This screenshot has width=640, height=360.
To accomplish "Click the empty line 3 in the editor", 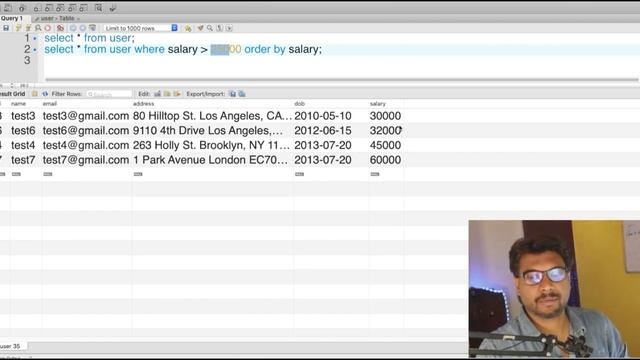I will [x=341, y=60].
